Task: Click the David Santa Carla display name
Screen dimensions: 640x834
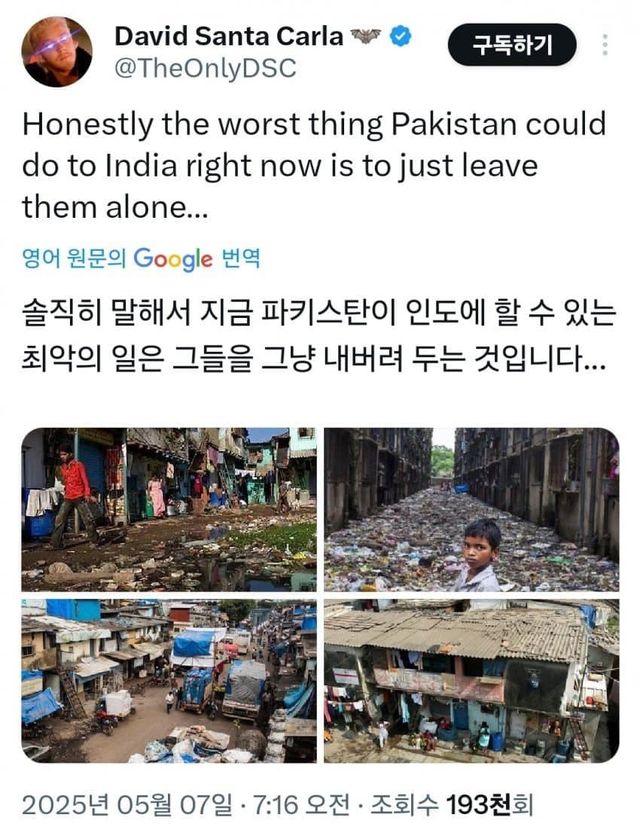Action: 229,37
